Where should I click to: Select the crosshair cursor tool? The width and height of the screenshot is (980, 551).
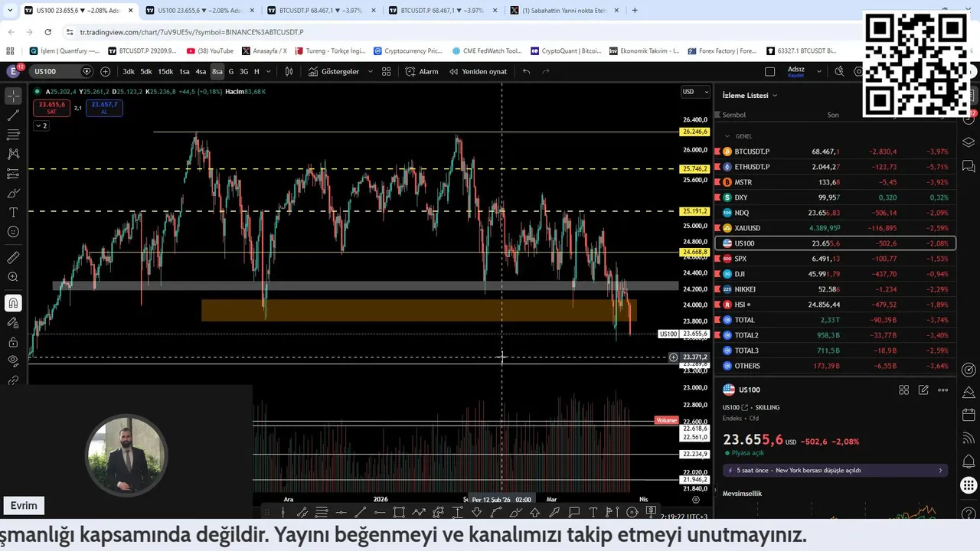pyautogui.click(x=13, y=96)
